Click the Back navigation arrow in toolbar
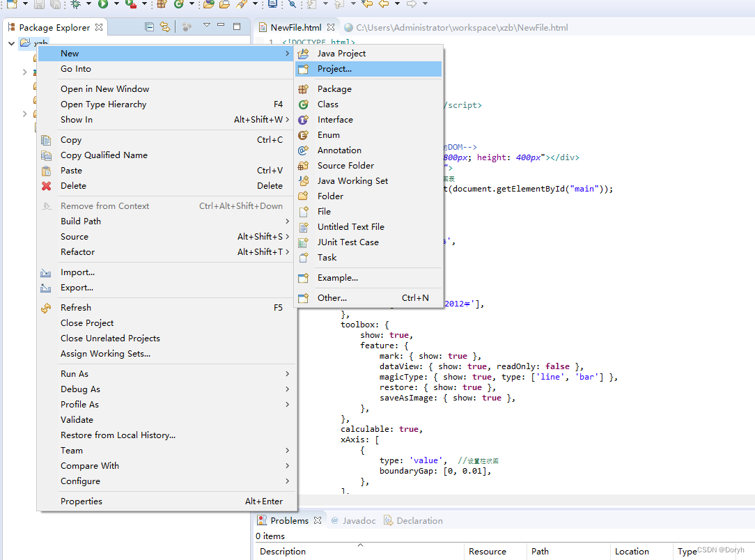The image size is (755, 560). (x=383, y=4)
